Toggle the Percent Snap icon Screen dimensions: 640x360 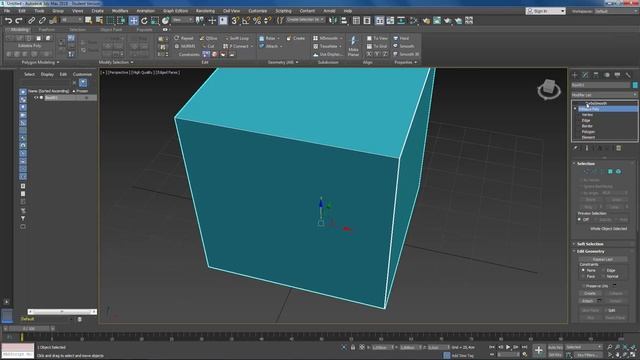tap(257, 20)
